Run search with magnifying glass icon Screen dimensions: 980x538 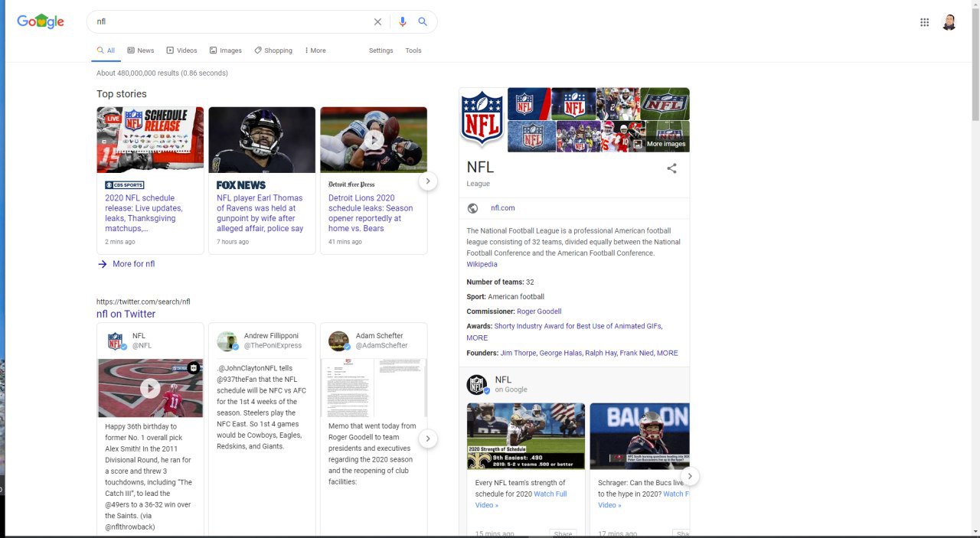[x=423, y=22]
